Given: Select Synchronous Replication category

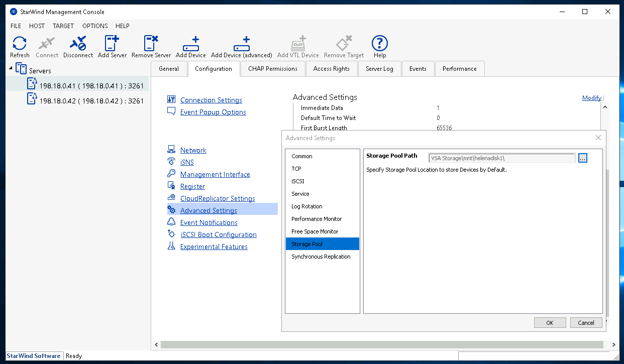Looking at the screenshot, I should (321, 257).
